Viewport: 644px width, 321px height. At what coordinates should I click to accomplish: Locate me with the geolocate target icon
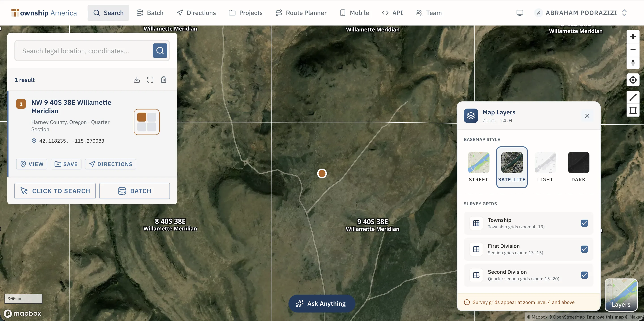(633, 80)
